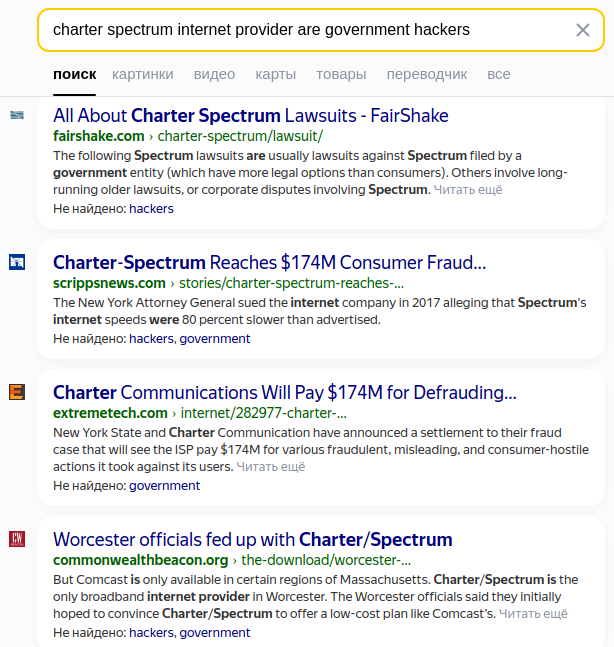The width and height of the screenshot is (614, 647).
Task: Expand Worcester snippet via Читать ещё
Action: [x=533, y=613]
